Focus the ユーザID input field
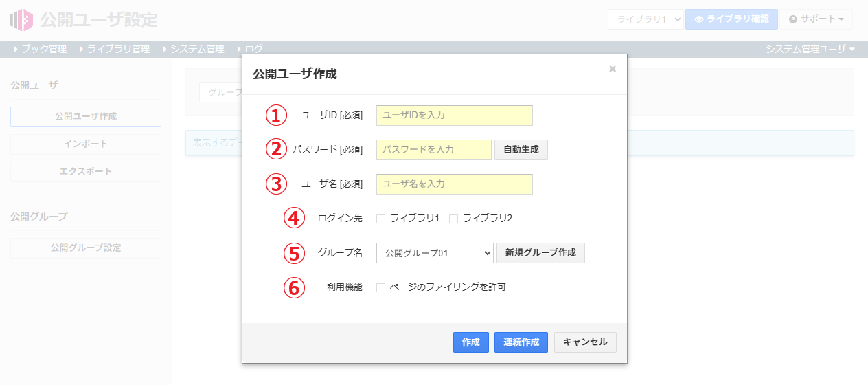 (454, 115)
